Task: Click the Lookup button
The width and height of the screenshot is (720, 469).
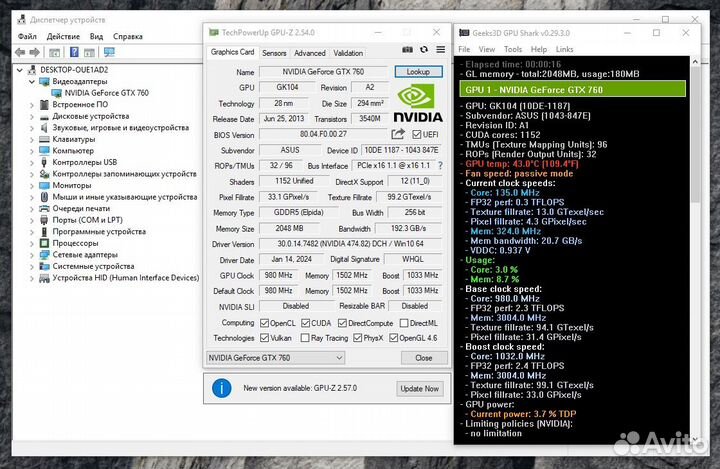Action: [418, 72]
